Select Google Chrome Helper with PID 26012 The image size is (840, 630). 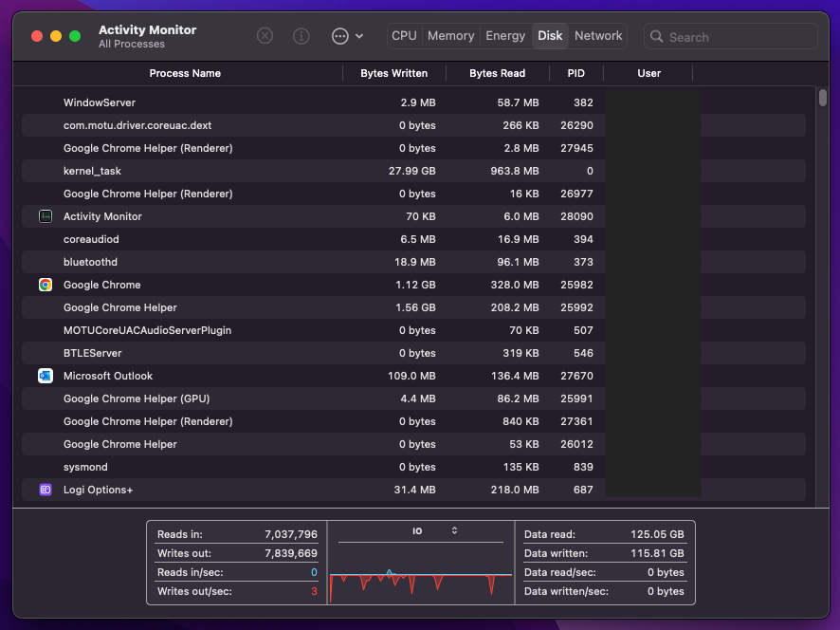[x=413, y=444]
